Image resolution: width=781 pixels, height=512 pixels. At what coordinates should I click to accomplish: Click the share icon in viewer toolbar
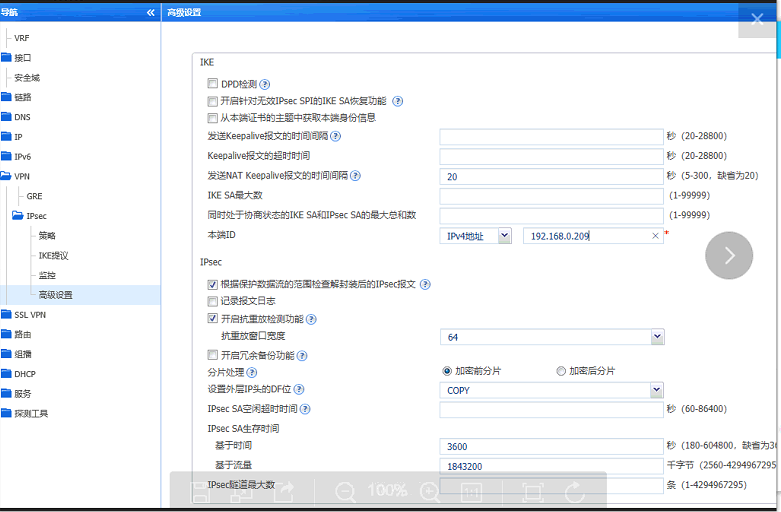(285, 492)
